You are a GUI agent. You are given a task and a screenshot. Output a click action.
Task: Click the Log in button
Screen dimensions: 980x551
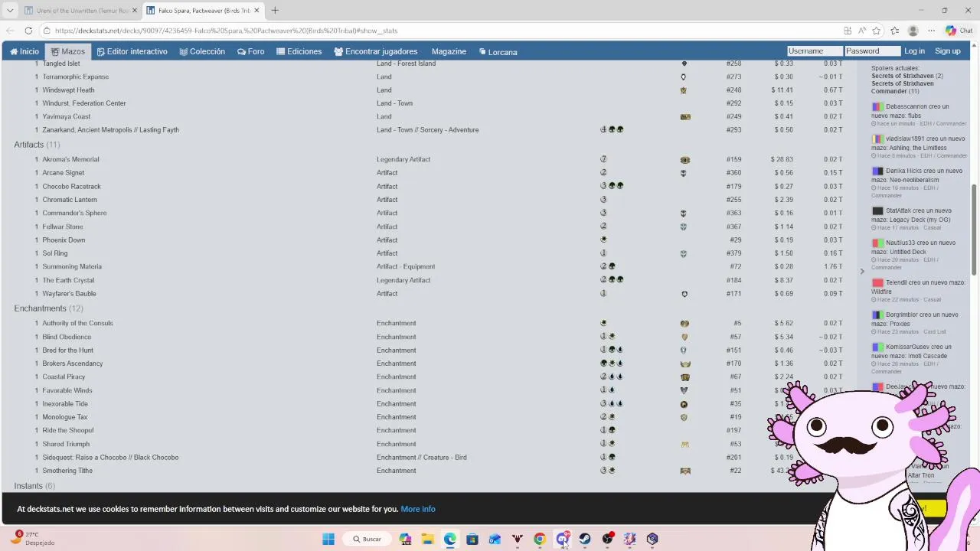(914, 51)
